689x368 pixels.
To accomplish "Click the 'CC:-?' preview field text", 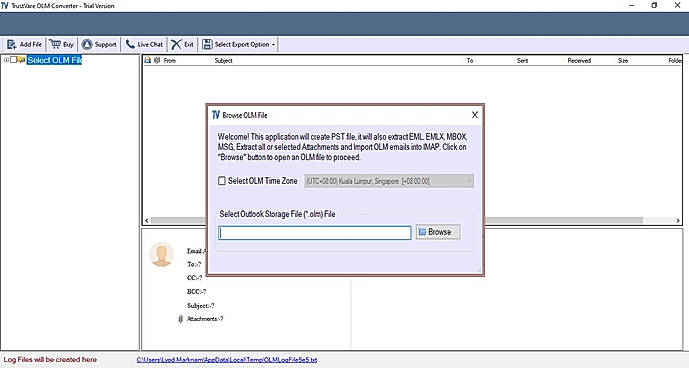I will 195,278.
